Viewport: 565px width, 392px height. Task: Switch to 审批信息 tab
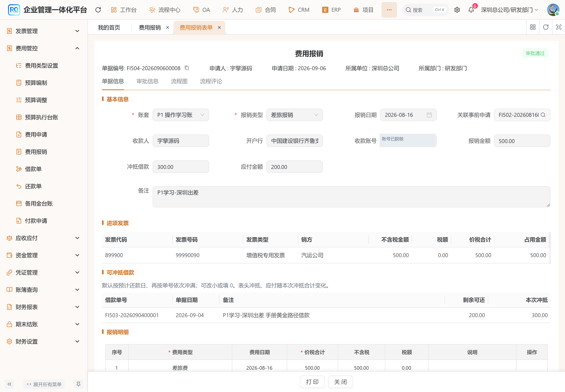tap(147, 81)
